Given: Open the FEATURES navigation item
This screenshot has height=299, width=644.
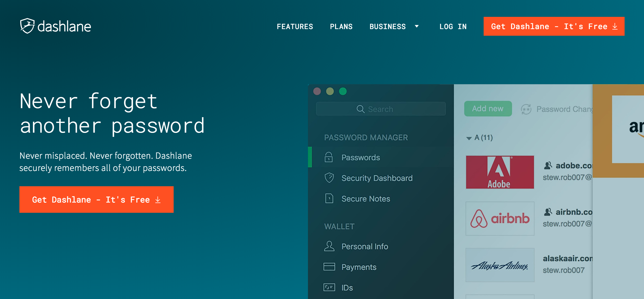Looking at the screenshot, I should 295,27.
